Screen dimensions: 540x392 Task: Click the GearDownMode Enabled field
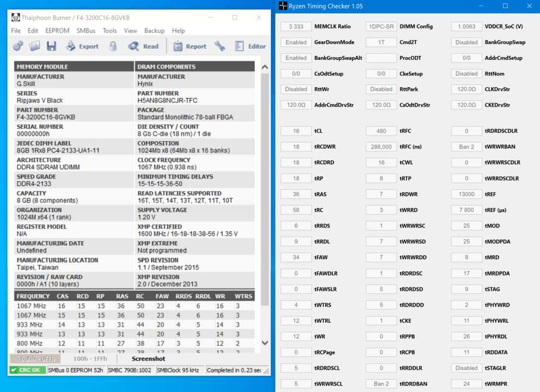point(296,42)
